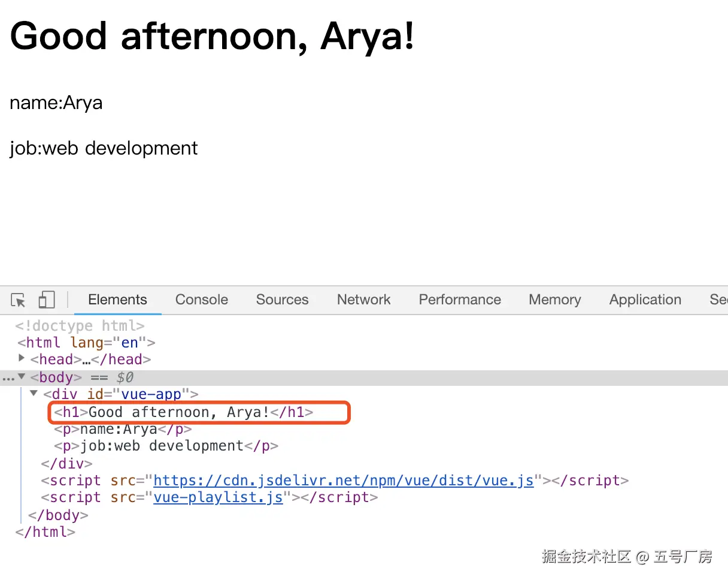Switch to the Elements tab
728x580 pixels.
tap(117, 300)
